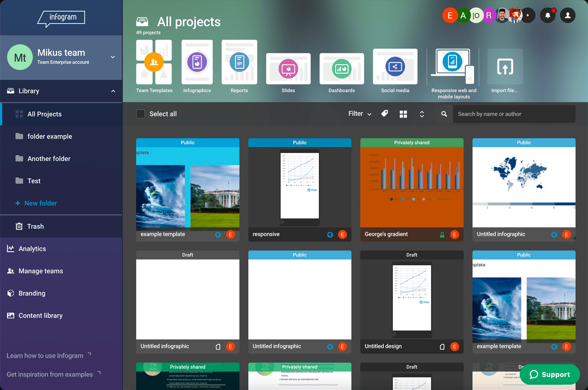Add a team member with plus icon
The width and height of the screenshot is (588, 390).
(527, 15)
